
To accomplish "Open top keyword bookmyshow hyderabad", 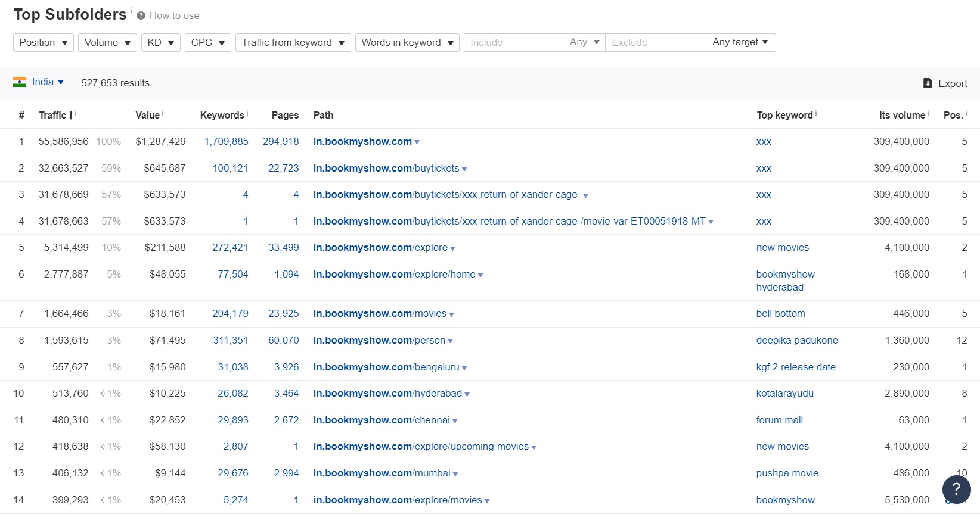I will pos(785,281).
